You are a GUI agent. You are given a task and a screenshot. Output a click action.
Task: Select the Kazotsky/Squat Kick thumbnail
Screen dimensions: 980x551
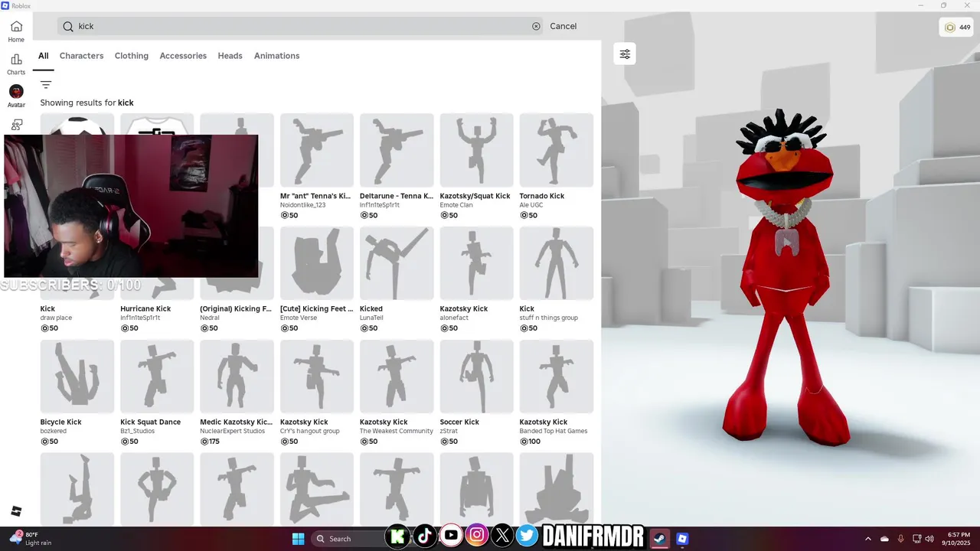[476, 150]
